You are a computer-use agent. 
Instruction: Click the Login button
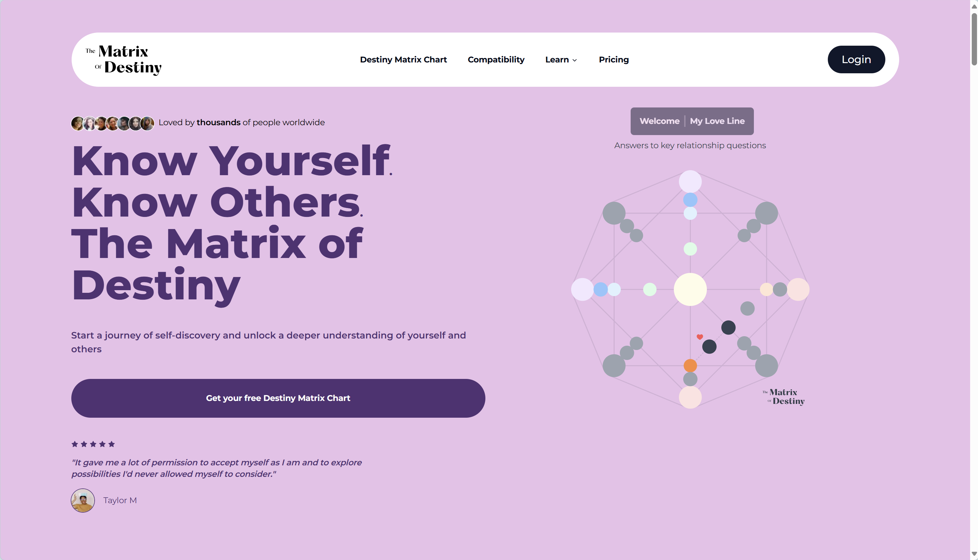coord(856,59)
